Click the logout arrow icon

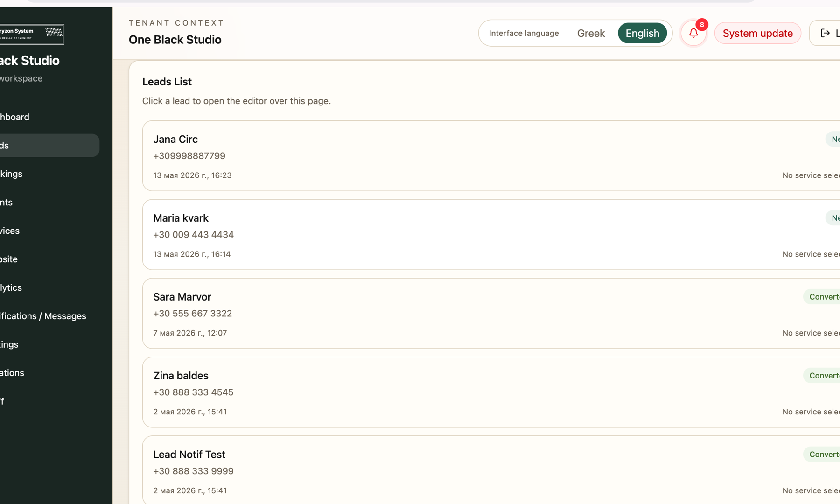(825, 33)
